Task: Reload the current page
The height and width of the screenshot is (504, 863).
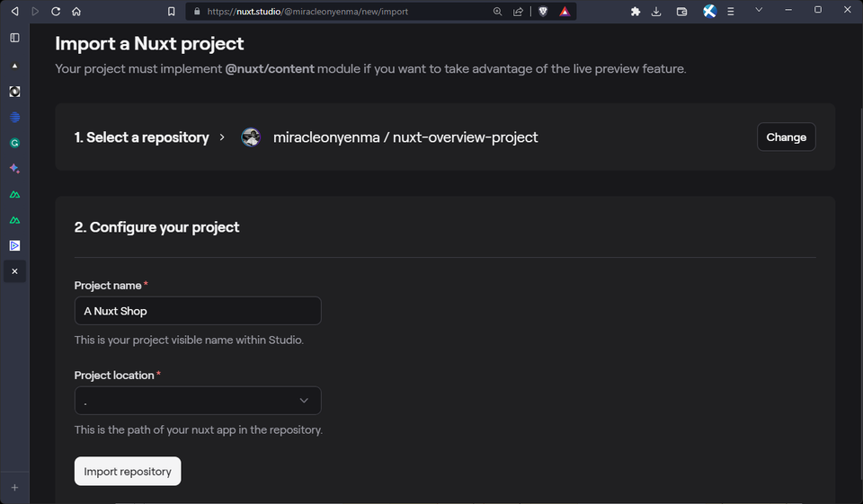Action: click(x=56, y=11)
